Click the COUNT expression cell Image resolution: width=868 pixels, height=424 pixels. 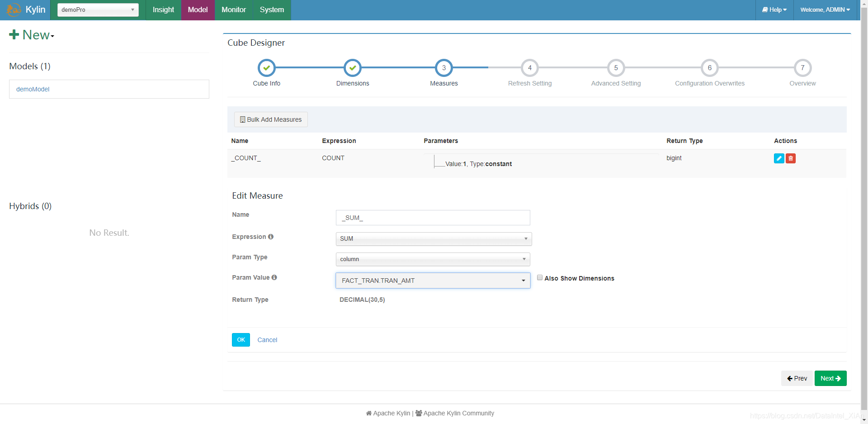tap(333, 158)
